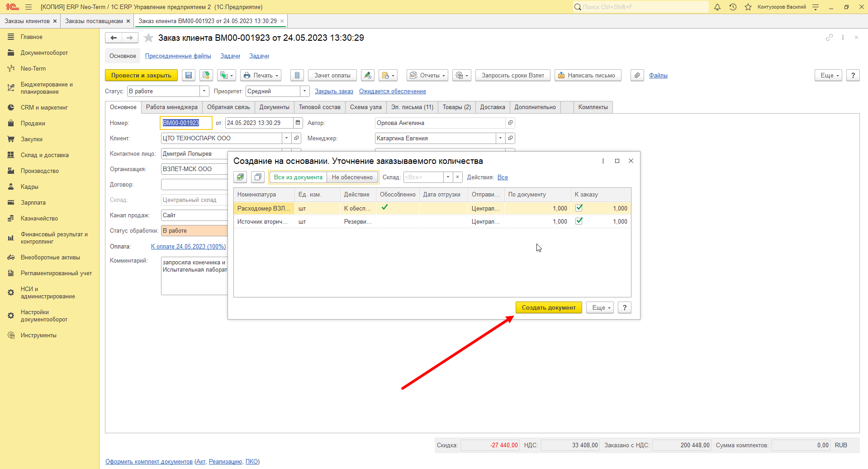The width and height of the screenshot is (868, 469).
Task: Click check all rows icon in dialog
Action: coord(240,177)
